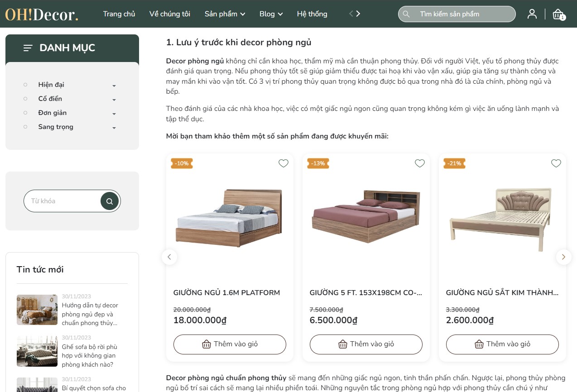Image resolution: width=577 pixels, height=392 pixels.
Task: Click the sidebar keyword search button
Action: coord(110,201)
